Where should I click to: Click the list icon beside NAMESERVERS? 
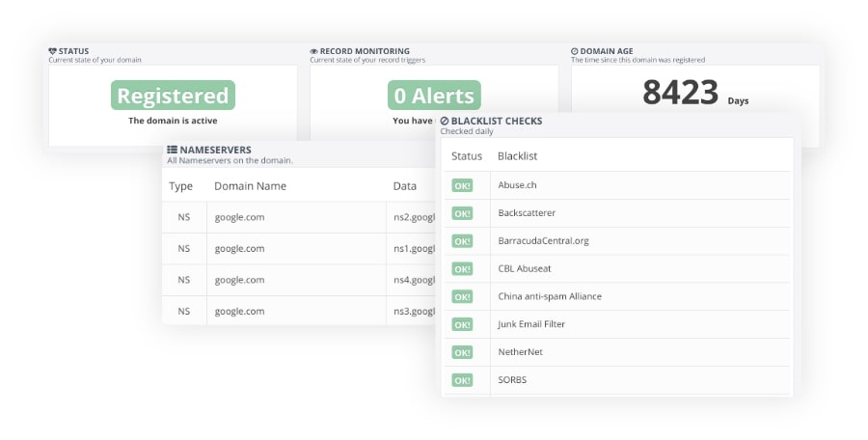click(x=172, y=151)
